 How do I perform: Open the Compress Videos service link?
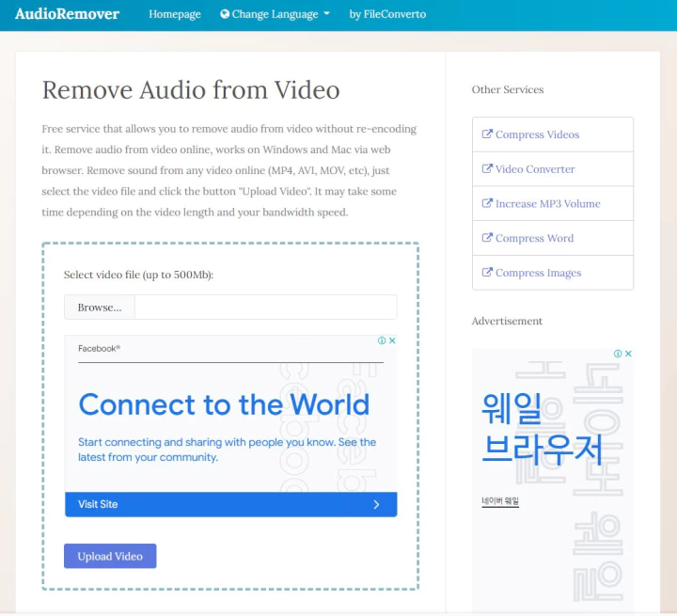click(537, 134)
